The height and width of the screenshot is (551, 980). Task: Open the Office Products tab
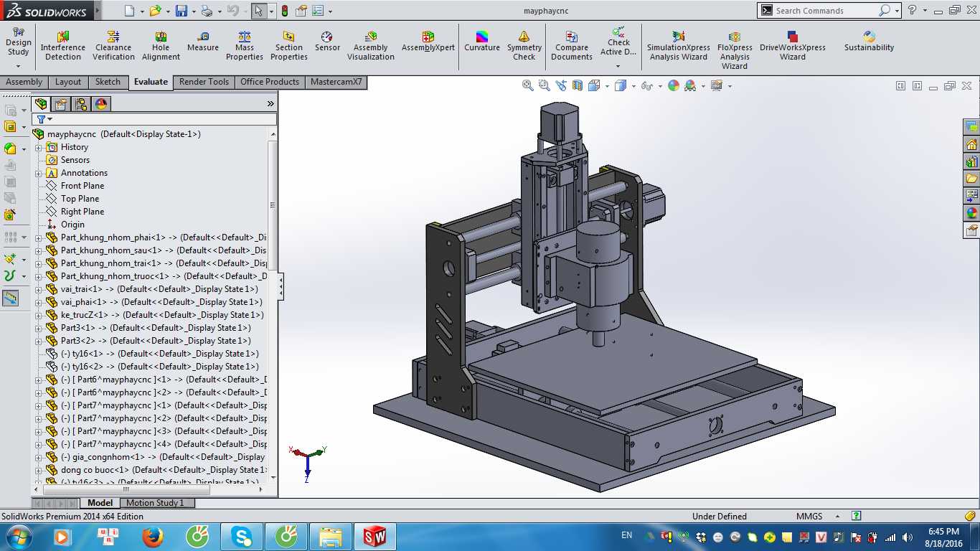pos(270,82)
